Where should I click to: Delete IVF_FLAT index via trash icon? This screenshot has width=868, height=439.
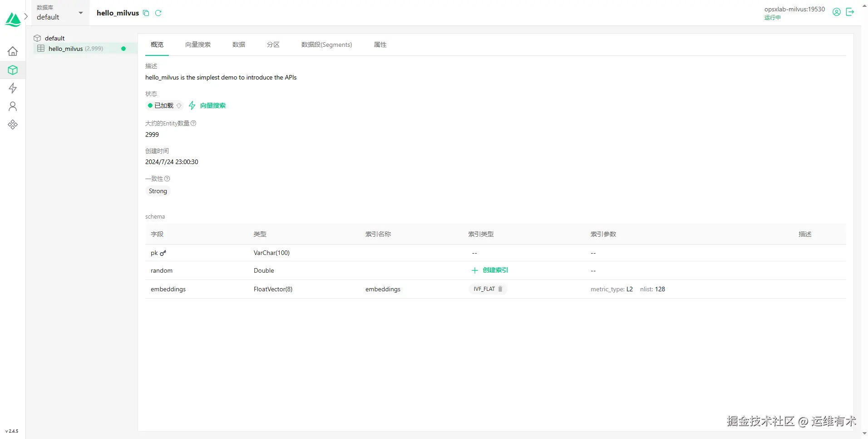click(x=499, y=289)
